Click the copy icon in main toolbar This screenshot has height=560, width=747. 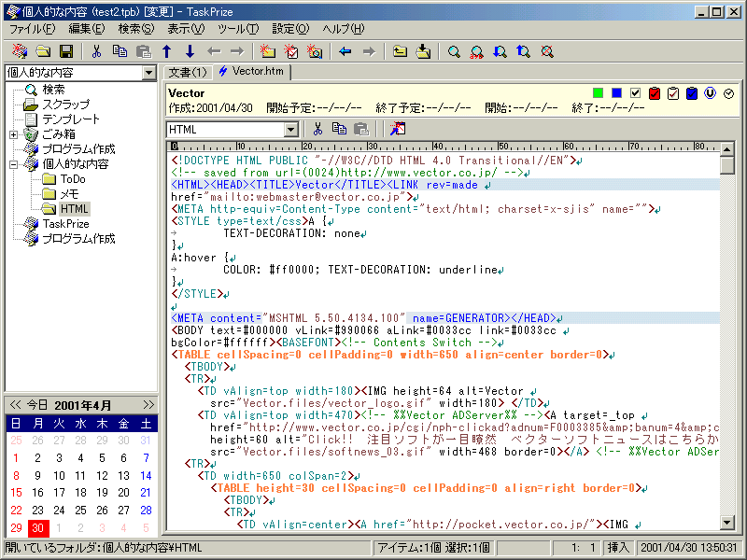[x=120, y=51]
